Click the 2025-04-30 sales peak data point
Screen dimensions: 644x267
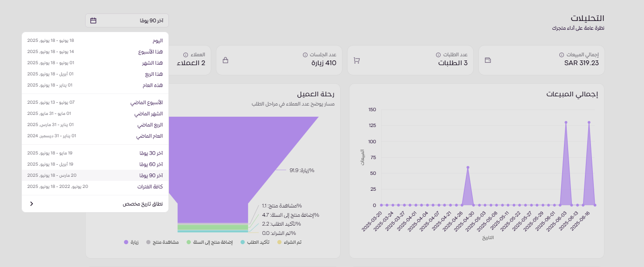468,167
